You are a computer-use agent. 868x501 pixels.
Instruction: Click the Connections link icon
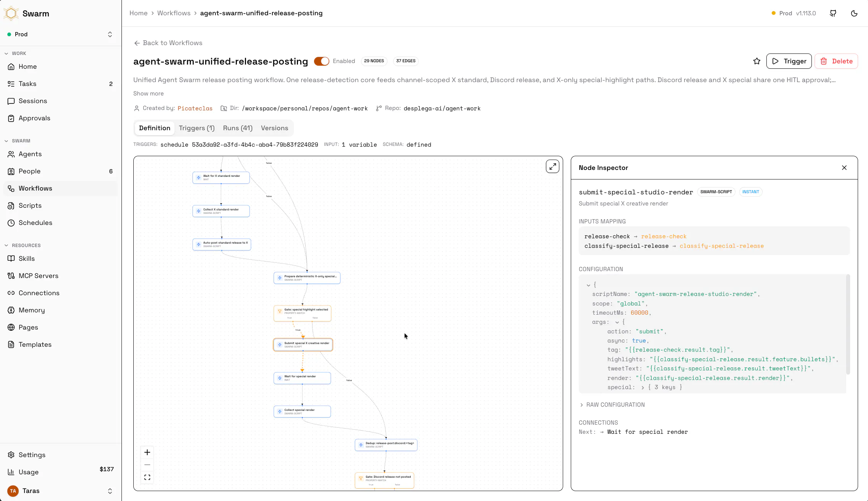11,293
